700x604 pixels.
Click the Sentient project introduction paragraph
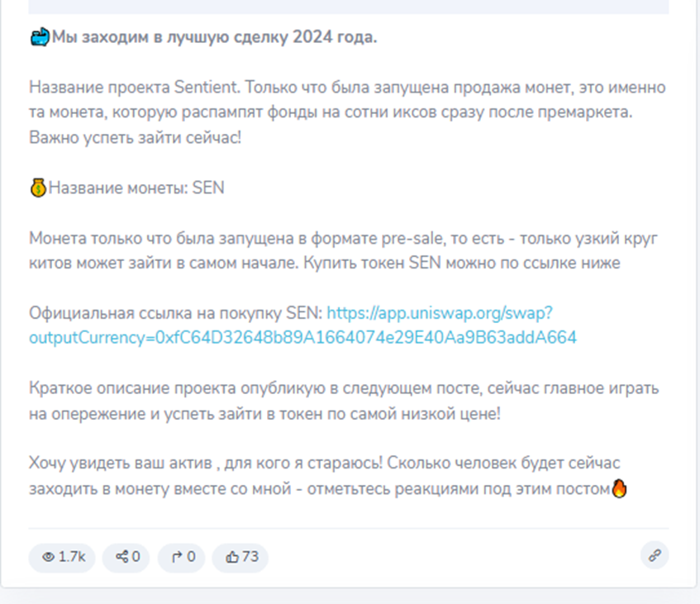[347, 110]
